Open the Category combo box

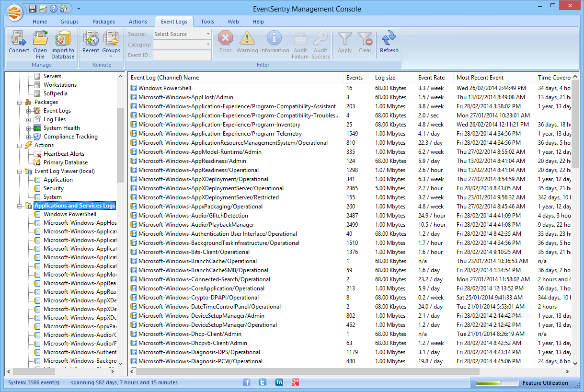(182, 45)
